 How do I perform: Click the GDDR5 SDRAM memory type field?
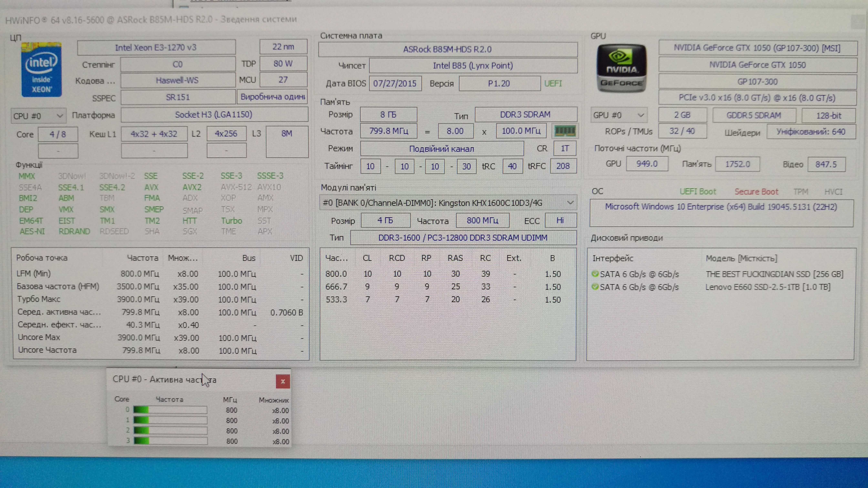coord(754,115)
